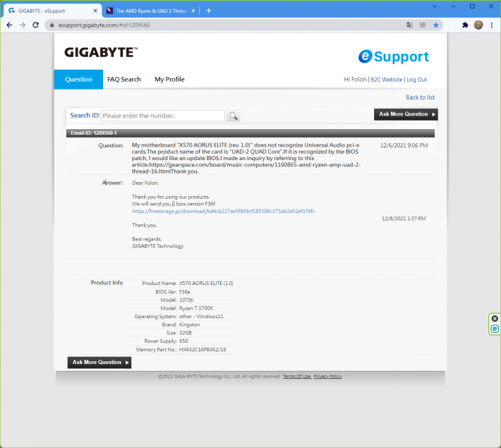Click the Log Out link

416,80
